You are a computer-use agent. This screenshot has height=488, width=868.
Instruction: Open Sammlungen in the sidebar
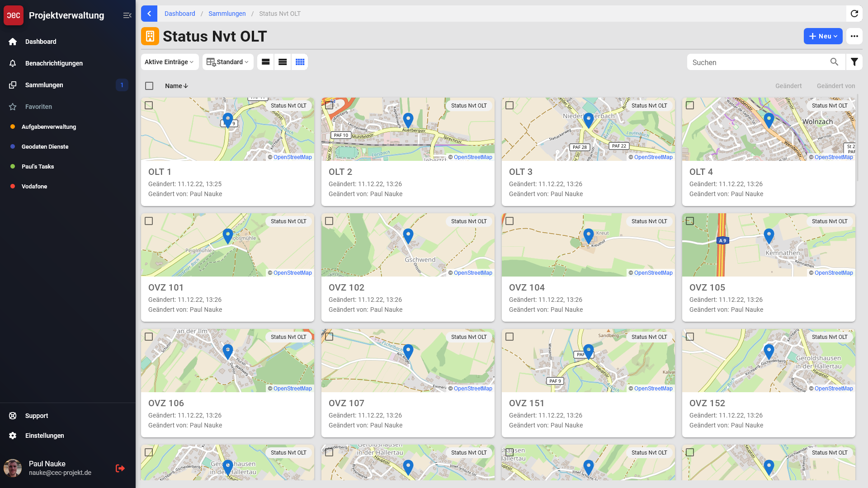[44, 85]
